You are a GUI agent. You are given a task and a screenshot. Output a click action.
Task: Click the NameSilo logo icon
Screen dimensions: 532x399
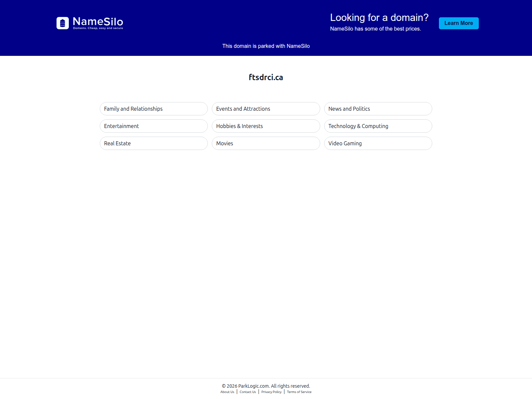coord(63,23)
